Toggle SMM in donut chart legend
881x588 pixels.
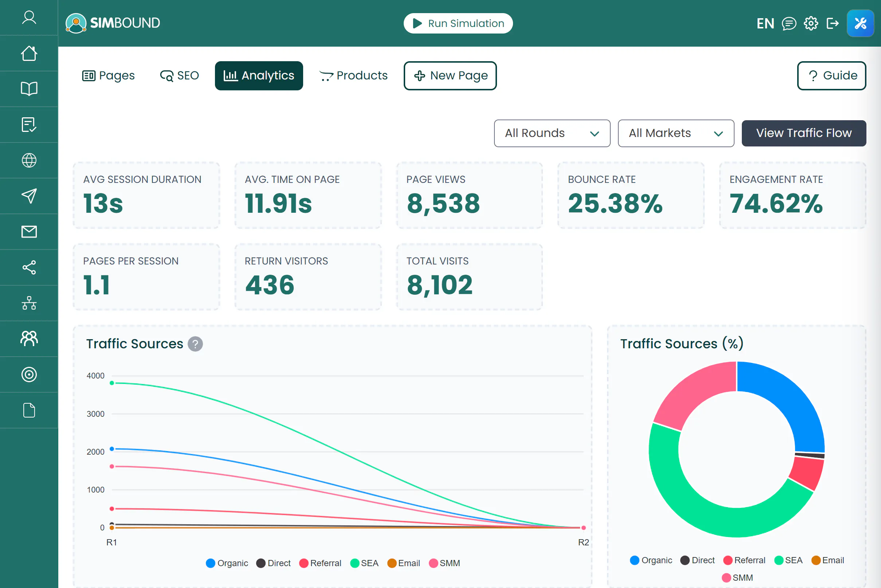click(x=737, y=578)
